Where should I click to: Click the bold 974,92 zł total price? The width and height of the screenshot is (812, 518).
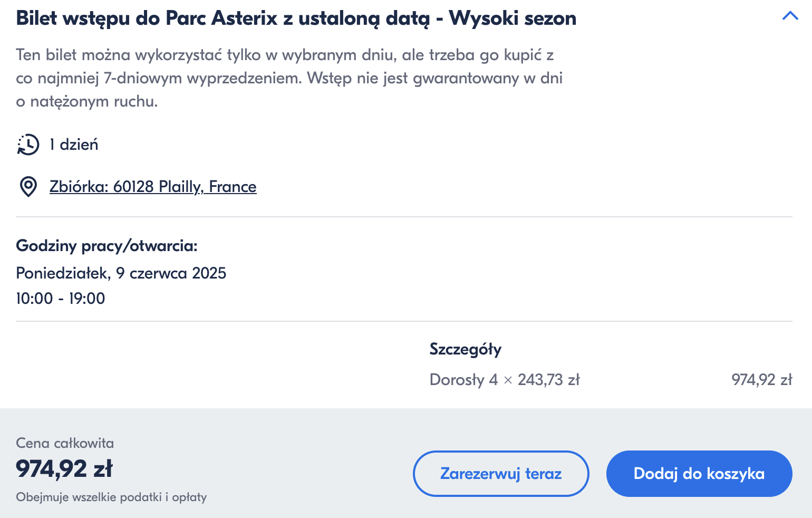[x=64, y=468]
